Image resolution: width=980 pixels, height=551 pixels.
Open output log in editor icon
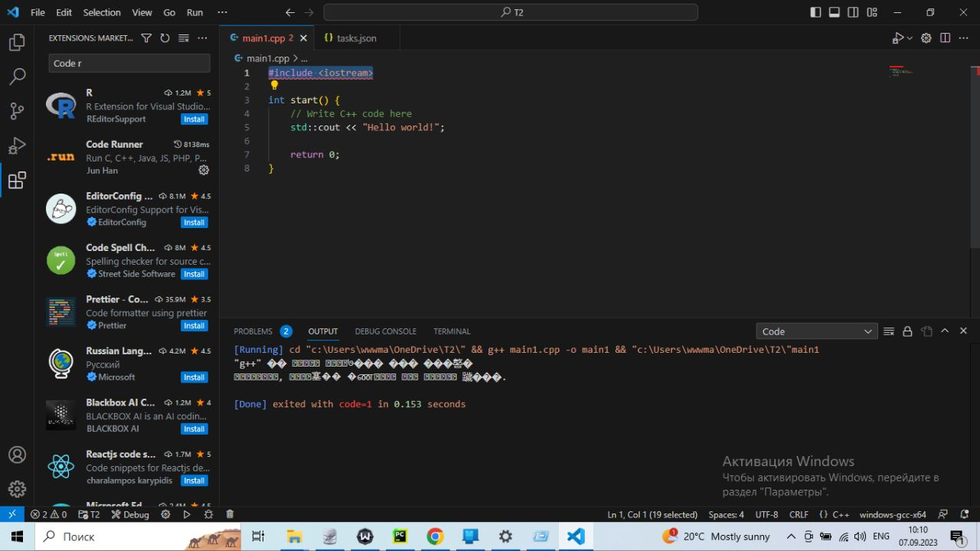click(926, 331)
